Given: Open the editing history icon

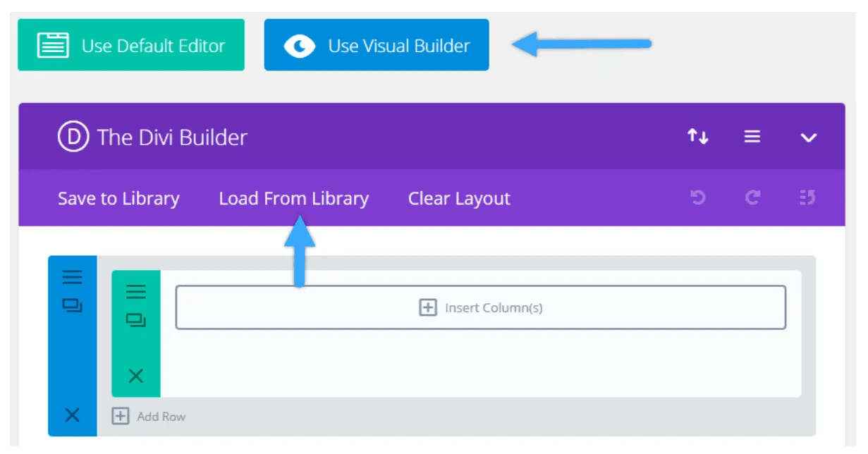Looking at the screenshot, I should (x=808, y=199).
